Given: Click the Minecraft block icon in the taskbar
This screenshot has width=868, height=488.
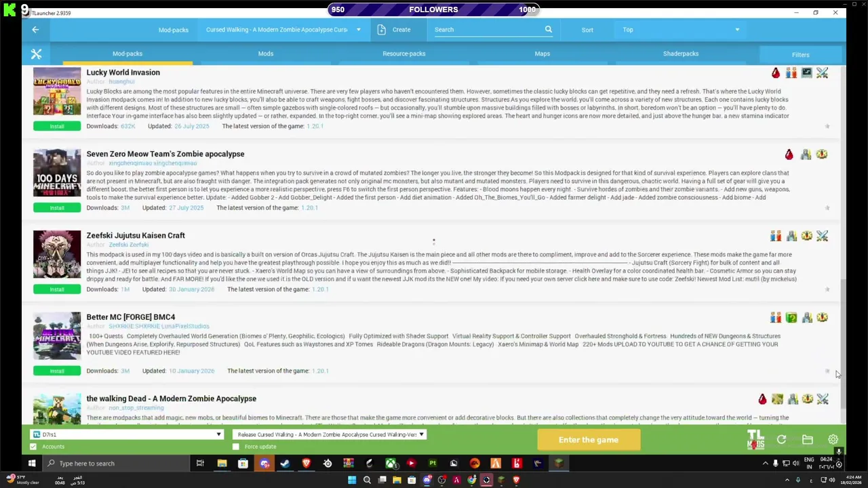Looking at the screenshot, I should pos(559,464).
